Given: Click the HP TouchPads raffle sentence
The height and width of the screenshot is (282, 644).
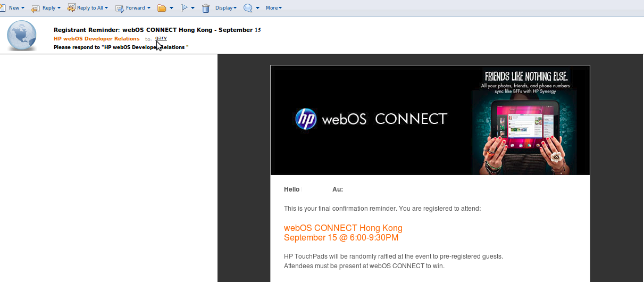Looking at the screenshot, I should 394,256.
